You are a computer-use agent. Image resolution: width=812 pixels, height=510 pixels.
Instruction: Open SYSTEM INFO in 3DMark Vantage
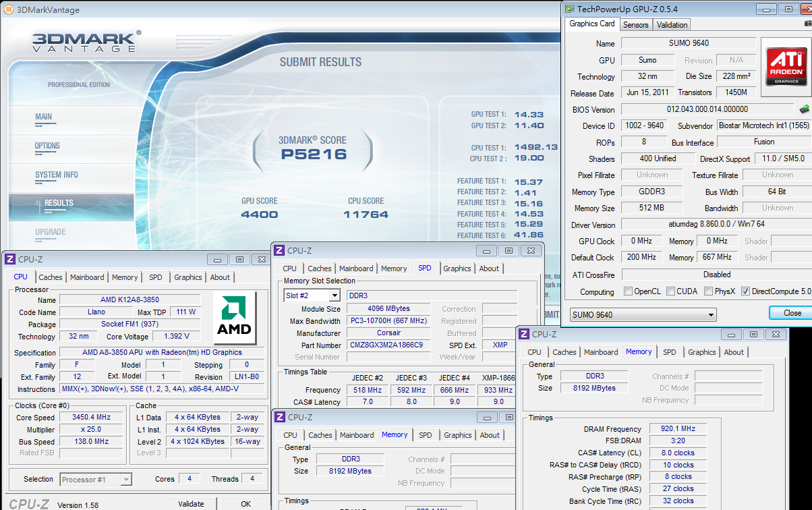click(x=57, y=175)
